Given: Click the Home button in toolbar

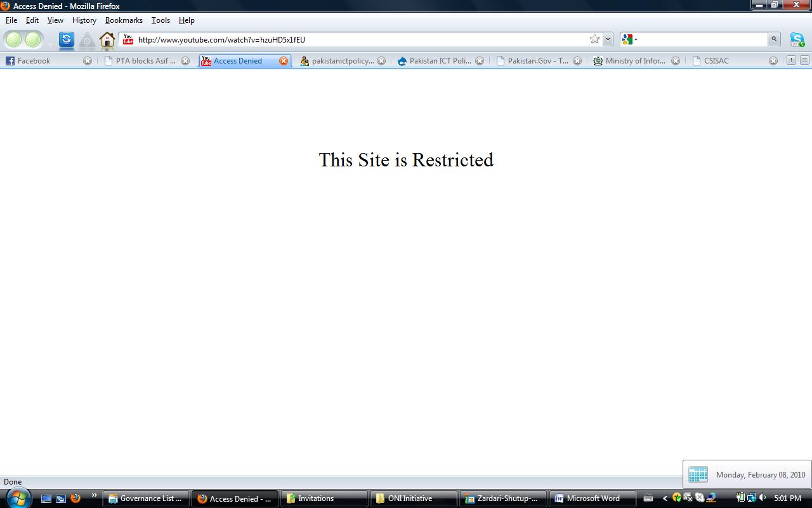Looking at the screenshot, I should point(107,40).
